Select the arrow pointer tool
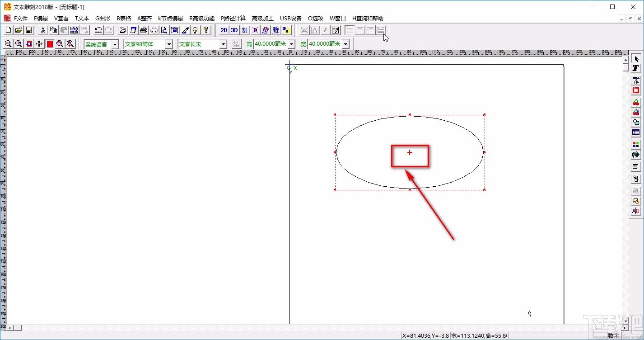The height and width of the screenshot is (340, 644). click(636, 59)
